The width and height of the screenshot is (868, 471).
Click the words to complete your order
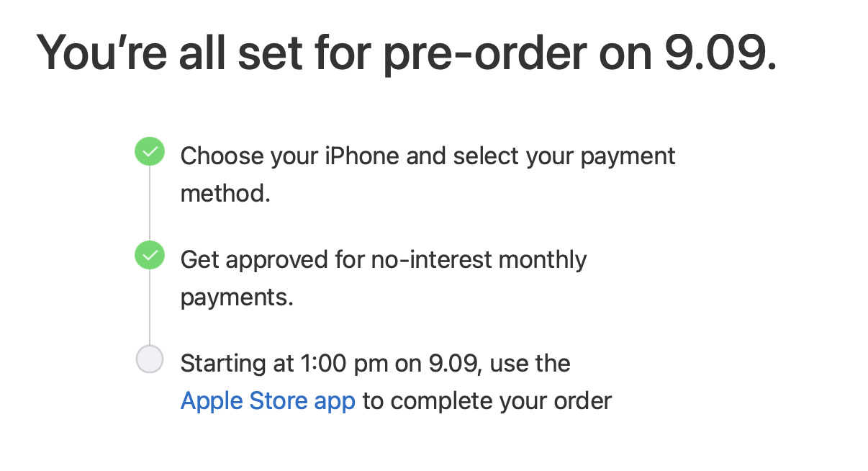(487, 401)
